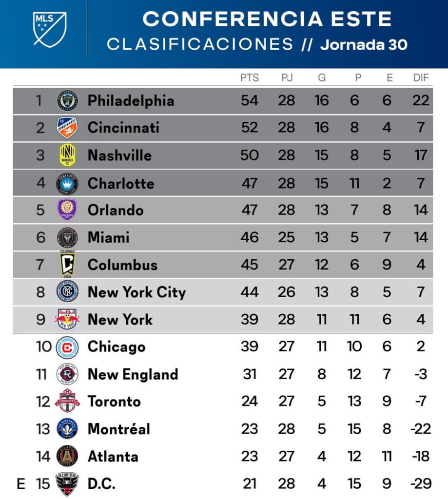
Task: Select the Chicago Fire crest
Action: pyautogui.click(x=67, y=347)
